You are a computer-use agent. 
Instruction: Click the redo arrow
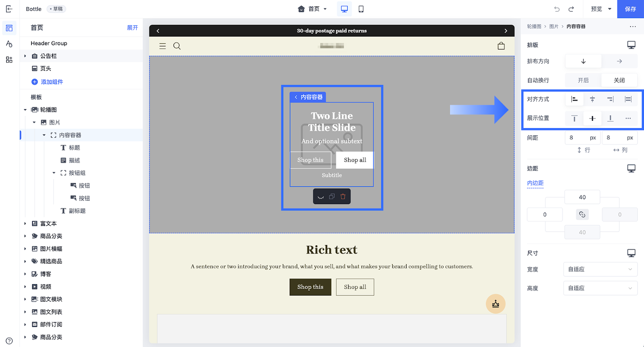tap(571, 9)
